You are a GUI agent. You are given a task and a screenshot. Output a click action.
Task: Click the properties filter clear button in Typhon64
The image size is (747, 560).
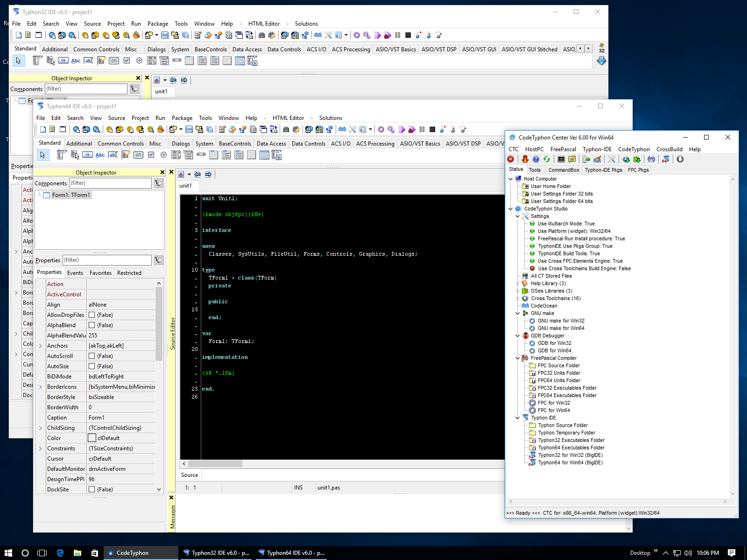[x=159, y=260]
